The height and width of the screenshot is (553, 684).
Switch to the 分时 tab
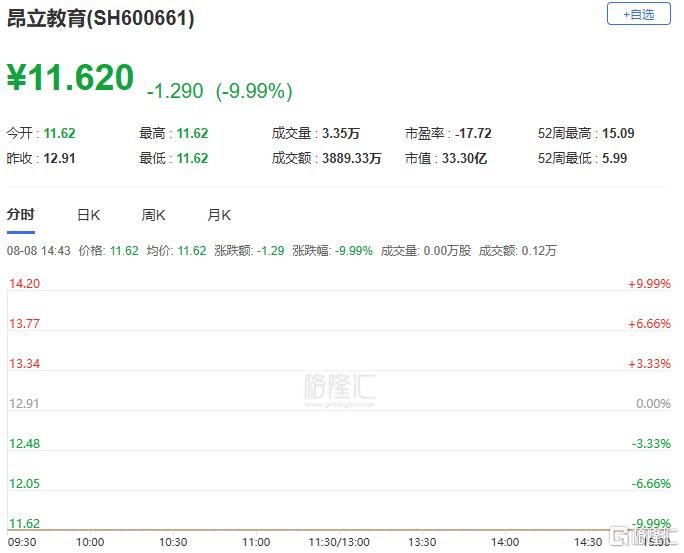tap(21, 215)
